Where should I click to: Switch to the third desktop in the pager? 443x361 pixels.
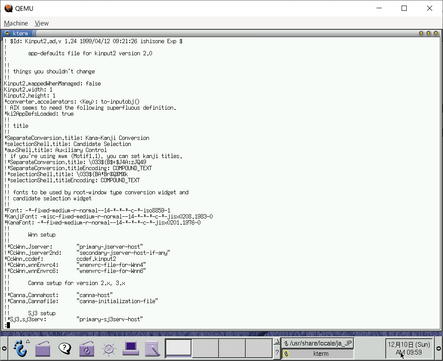coord(232,348)
